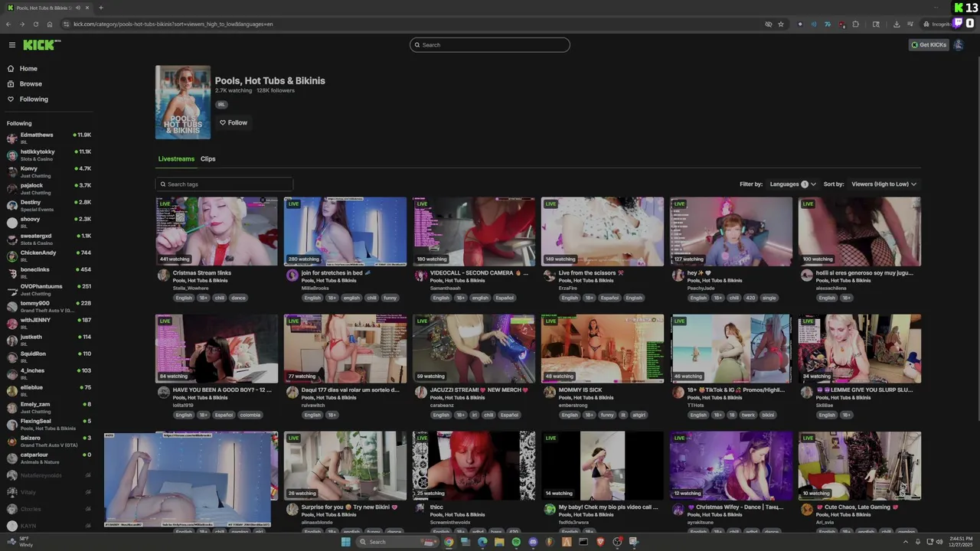This screenshot has width=980, height=551.
Task: Open hstikkytokky channel in Following list
Action: (47, 155)
